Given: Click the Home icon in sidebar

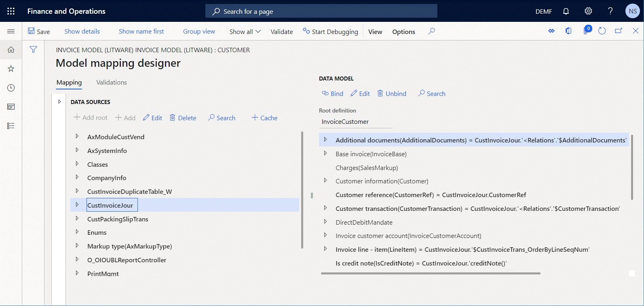Looking at the screenshot, I should (x=11, y=50).
